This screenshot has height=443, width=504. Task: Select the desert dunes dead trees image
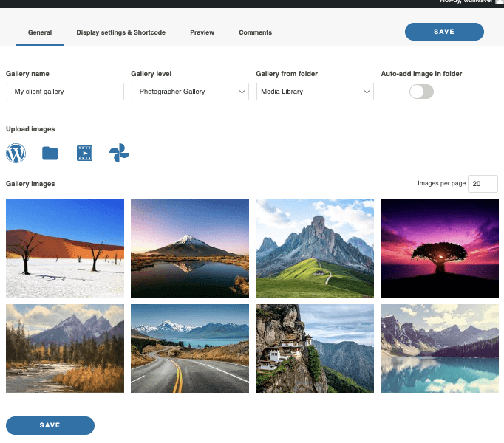pyautogui.click(x=65, y=248)
